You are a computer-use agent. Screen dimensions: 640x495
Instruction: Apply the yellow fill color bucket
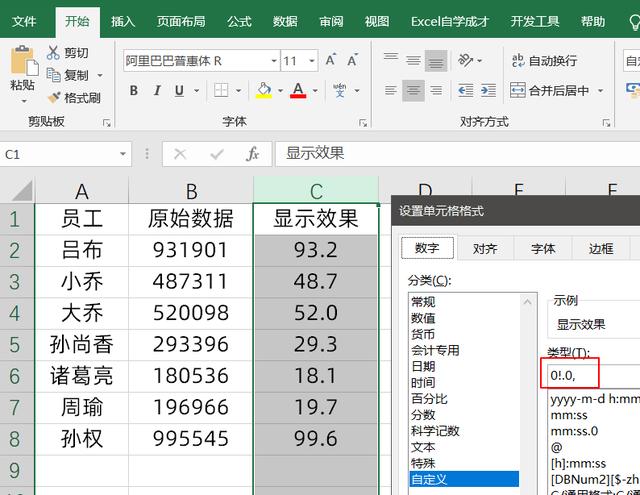(264, 90)
